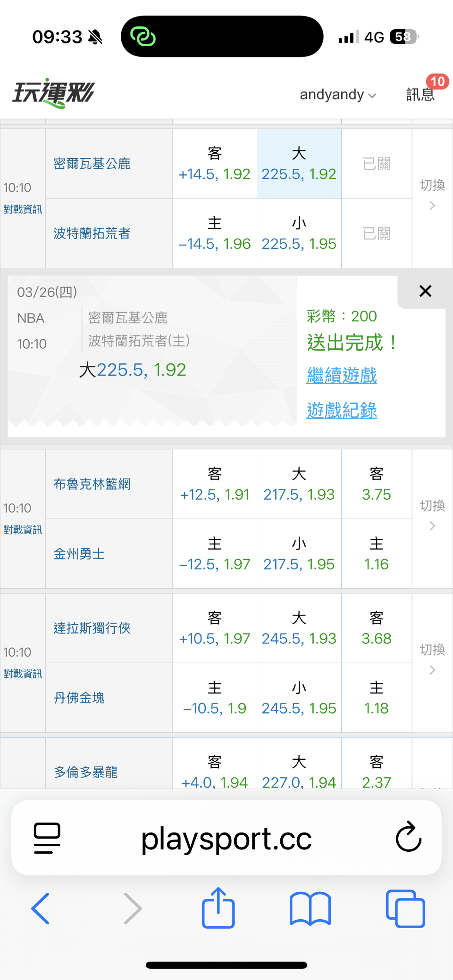Image resolution: width=453 pixels, height=980 pixels.
Task: Tap the Safari share icon
Action: [x=218, y=908]
